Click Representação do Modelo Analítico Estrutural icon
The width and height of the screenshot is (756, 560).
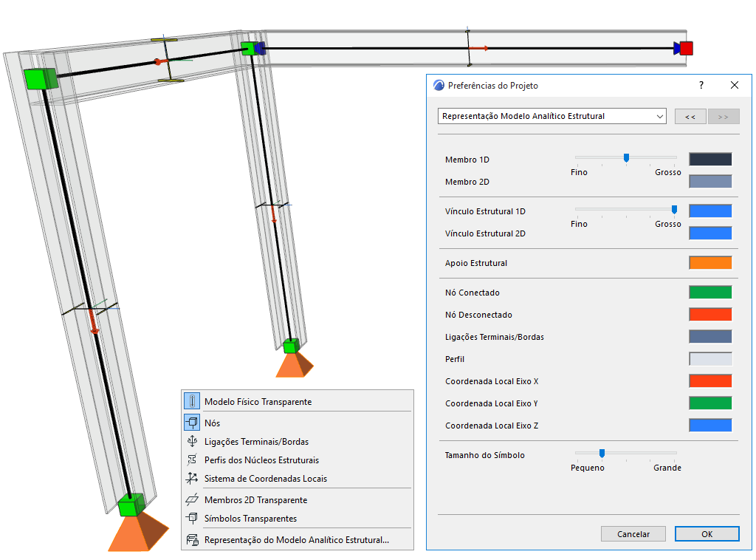click(192, 540)
